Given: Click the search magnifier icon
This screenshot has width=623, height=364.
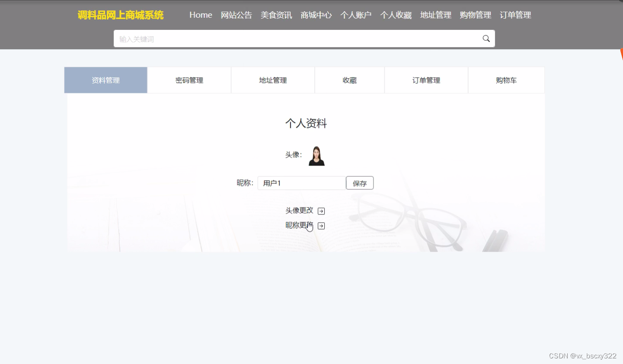Looking at the screenshot, I should pos(486,38).
